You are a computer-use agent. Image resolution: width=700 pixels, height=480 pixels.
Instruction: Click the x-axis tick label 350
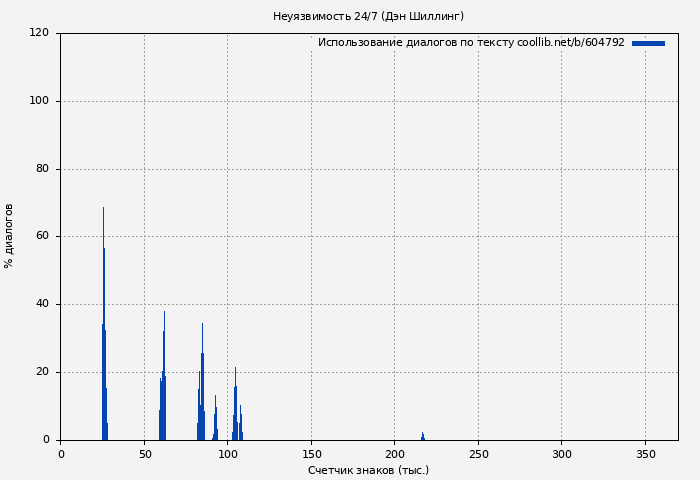click(x=645, y=454)
